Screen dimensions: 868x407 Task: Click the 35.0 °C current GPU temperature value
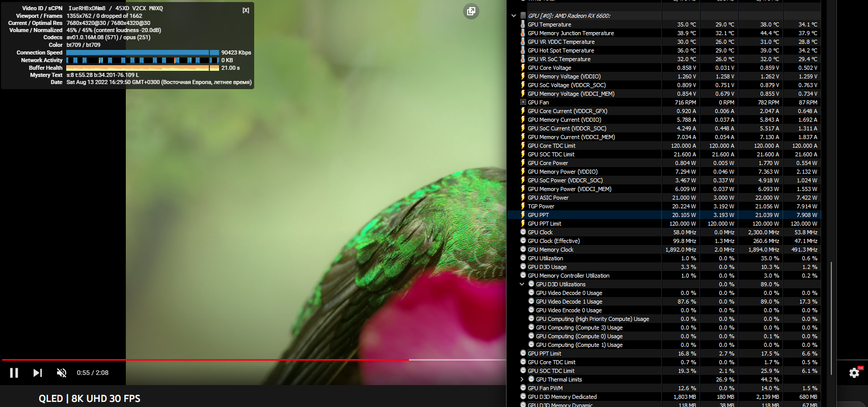(687, 24)
